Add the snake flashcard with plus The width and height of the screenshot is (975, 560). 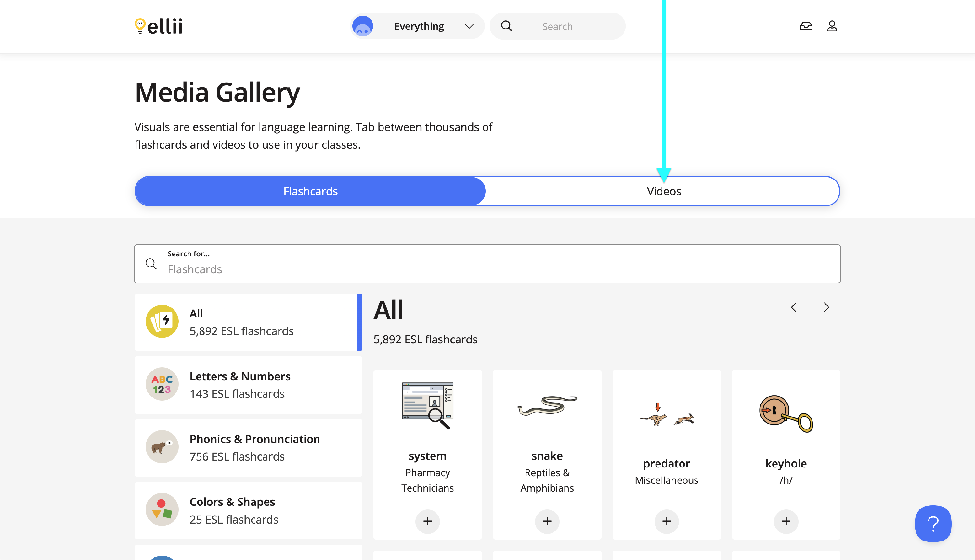[547, 521]
